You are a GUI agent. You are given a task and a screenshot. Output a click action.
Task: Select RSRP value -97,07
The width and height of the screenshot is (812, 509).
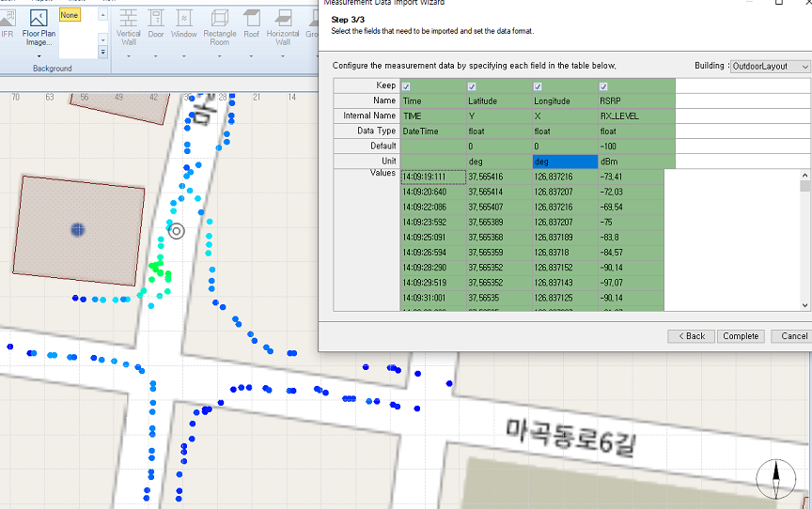(x=631, y=283)
